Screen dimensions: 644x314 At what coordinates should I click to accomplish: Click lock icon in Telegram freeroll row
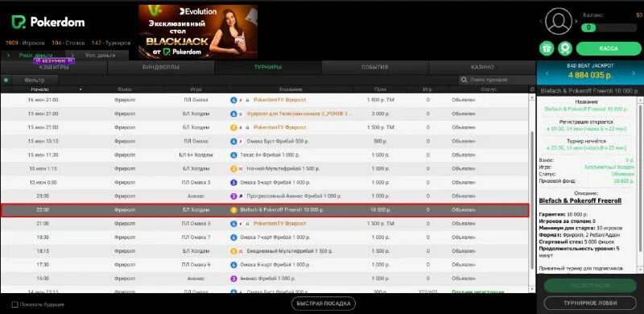coord(241,114)
